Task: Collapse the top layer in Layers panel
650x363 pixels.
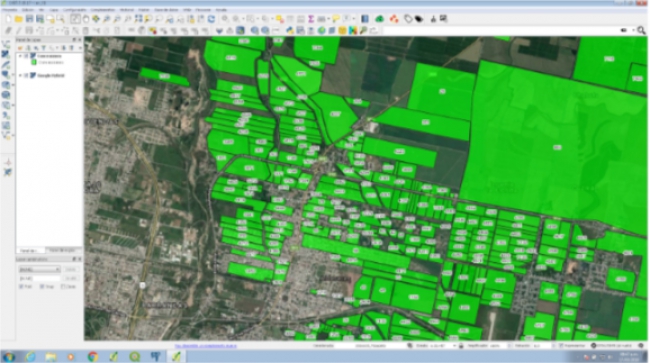Action: click(20, 56)
